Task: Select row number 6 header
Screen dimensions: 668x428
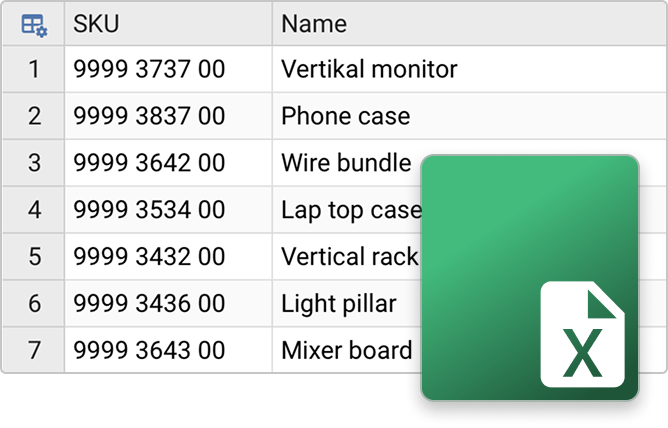Action: pos(33,303)
